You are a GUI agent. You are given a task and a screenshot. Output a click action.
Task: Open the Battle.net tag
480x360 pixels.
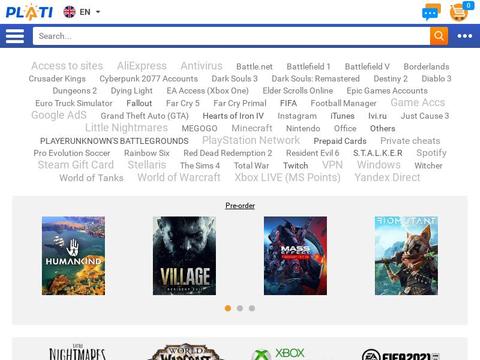254,67
